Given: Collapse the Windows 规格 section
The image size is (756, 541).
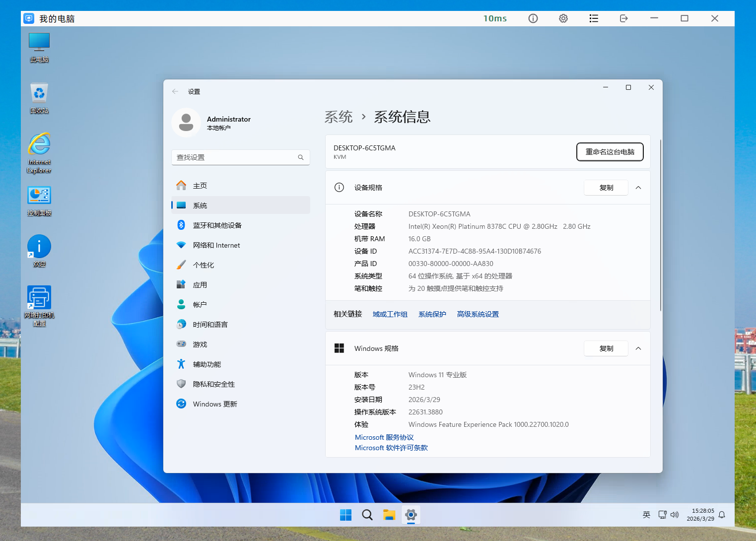Looking at the screenshot, I should [638, 348].
